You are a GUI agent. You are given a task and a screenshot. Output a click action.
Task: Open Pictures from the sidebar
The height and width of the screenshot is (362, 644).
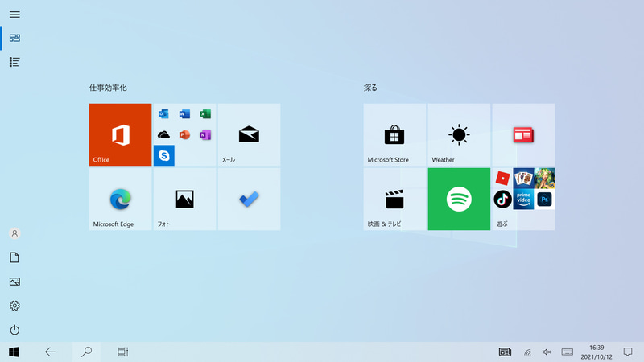tap(14, 282)
